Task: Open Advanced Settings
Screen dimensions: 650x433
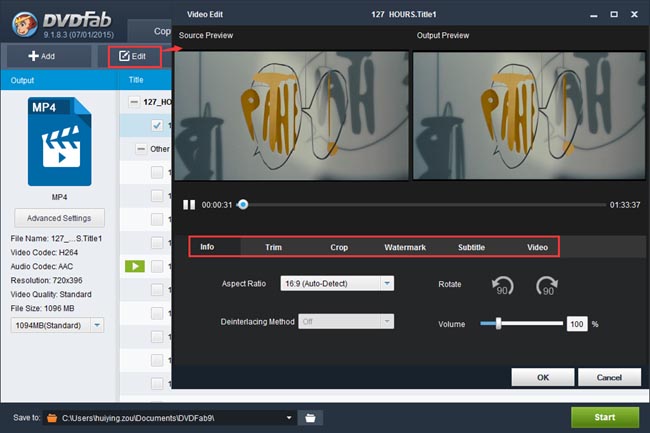Action: pyautogui.click(x=59, y=218)
